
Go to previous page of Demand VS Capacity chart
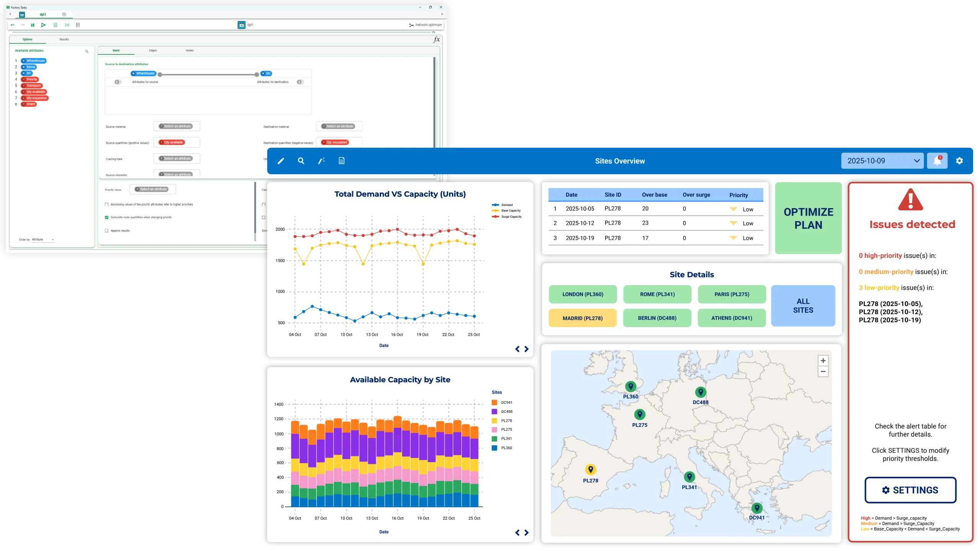pyautogui.click(x=518, y=349)
